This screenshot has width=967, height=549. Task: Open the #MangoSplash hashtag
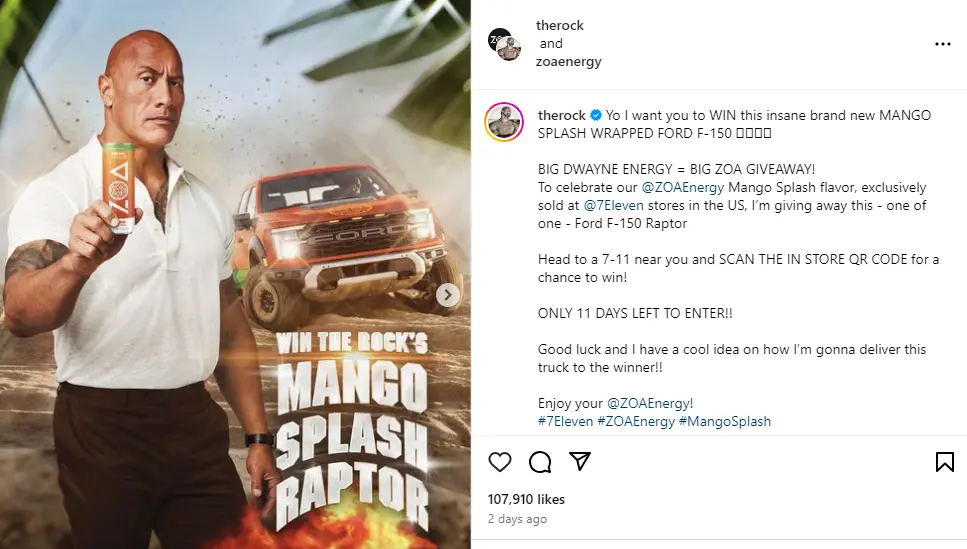[x=725, y=422]
